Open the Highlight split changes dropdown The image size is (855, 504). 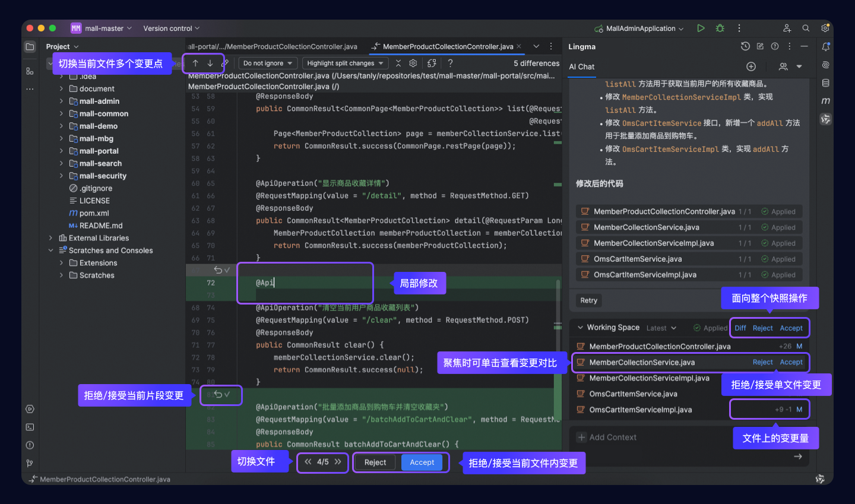pyautogui.click(x=346, y=63)
